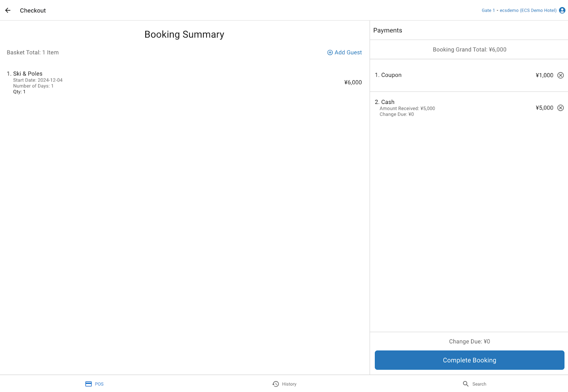Select the Cash payment entry
Image resolution: width=568 pixels, height=392 pixels.
click(x=388, y=102)
